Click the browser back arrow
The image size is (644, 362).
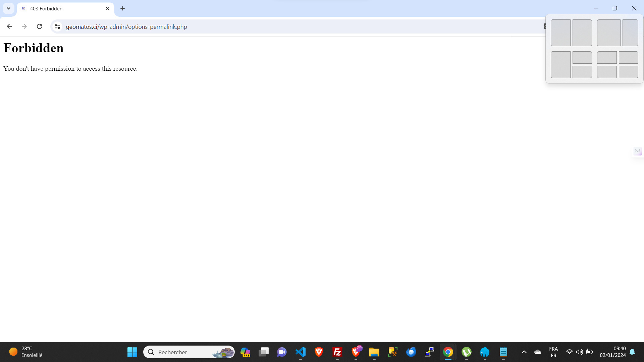tap(9, 26)
